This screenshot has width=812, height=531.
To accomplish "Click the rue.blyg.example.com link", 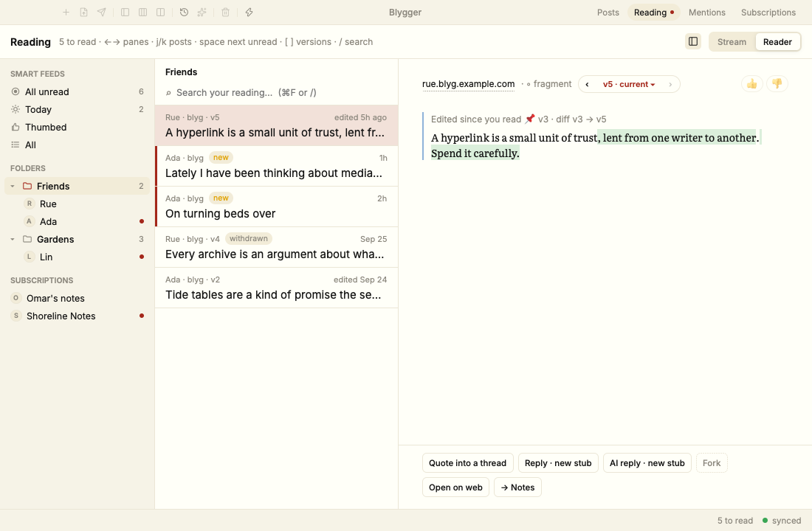I will click(468, 84).
